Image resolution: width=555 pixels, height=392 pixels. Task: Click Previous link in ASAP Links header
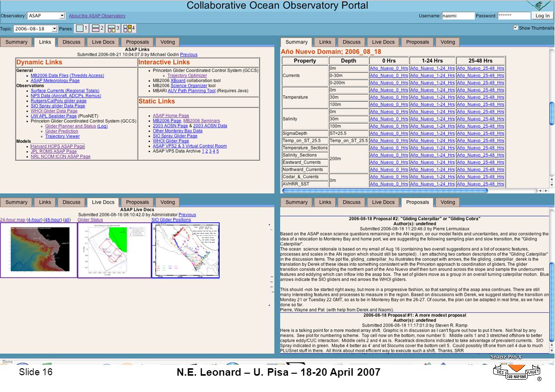tap(188, 54)
